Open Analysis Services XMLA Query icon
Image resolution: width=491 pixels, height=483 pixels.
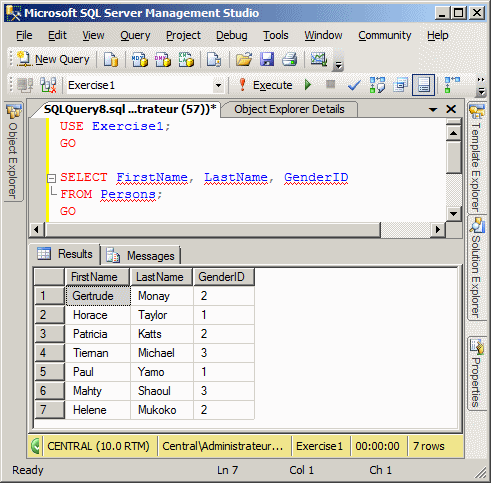click(x=186, y=59)
